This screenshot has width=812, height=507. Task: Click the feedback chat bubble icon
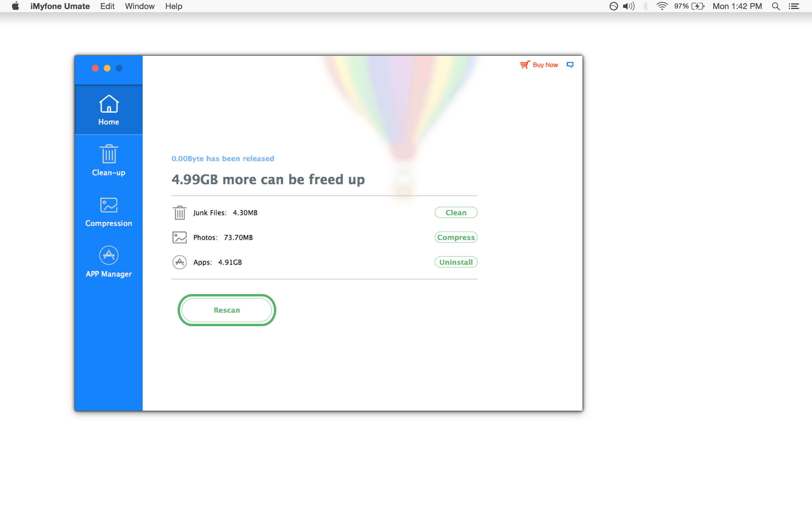point(570,65)
